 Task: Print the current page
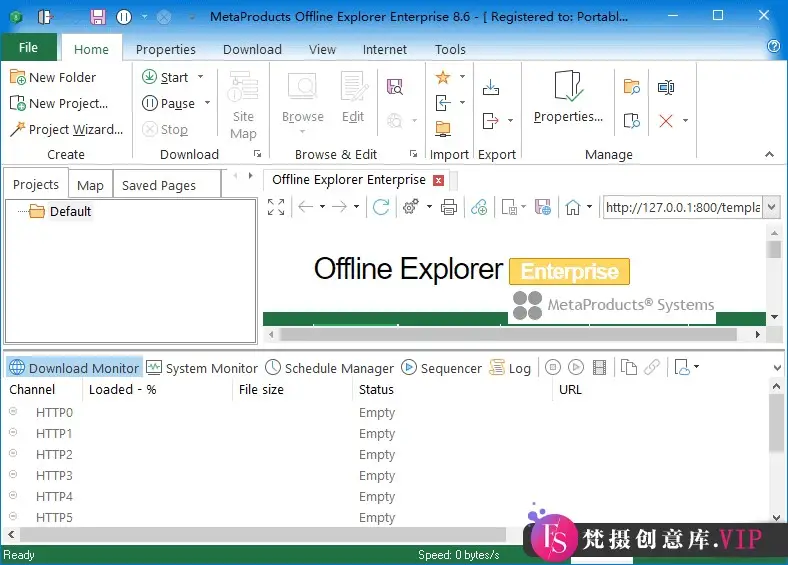pos(449,207)
